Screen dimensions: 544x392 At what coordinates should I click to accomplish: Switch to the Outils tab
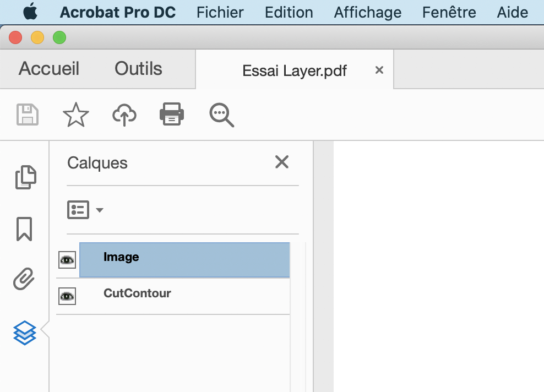click(138, 68)
